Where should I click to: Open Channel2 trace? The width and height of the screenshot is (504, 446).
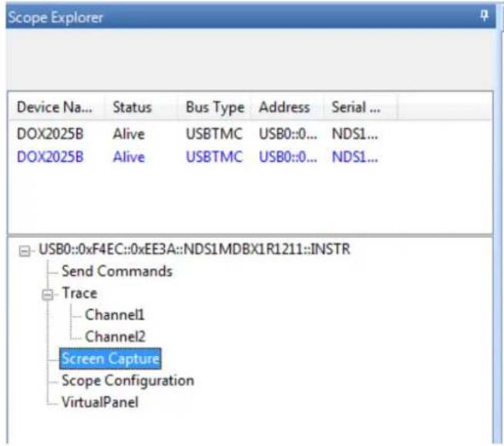(x=115, y=337)
